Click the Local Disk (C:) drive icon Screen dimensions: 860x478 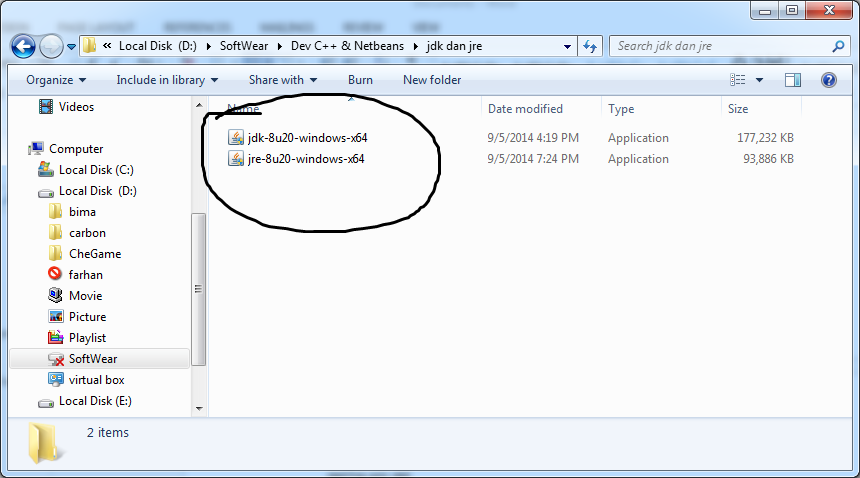pos(46,169)
